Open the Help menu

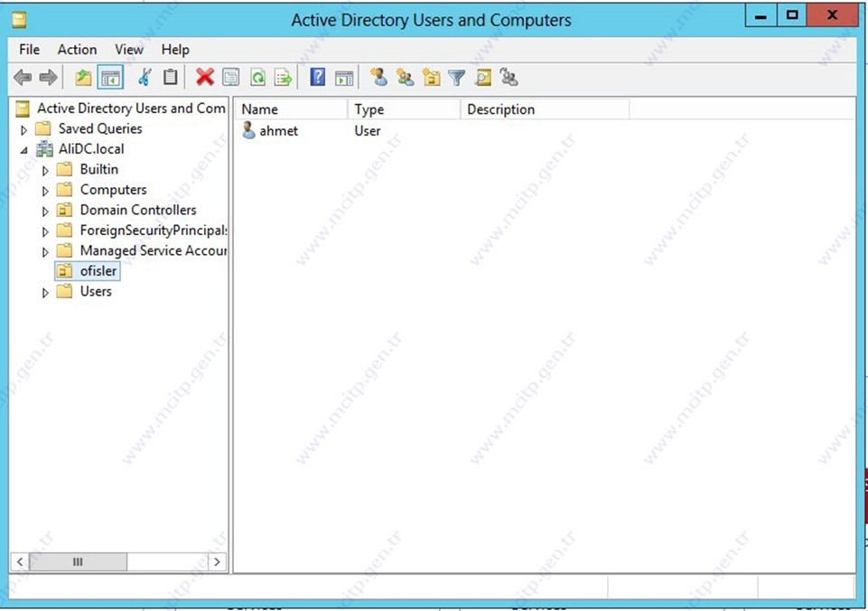(x=175, y=50)
